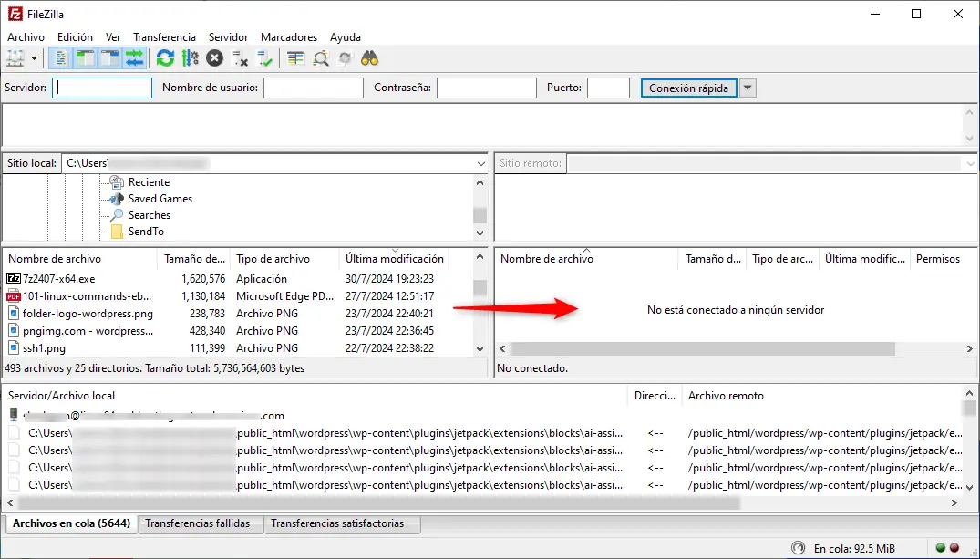
Task: Click the PDF icon of 101-linux-commands file
Action: pyautogui.click(x=14, y=296)
